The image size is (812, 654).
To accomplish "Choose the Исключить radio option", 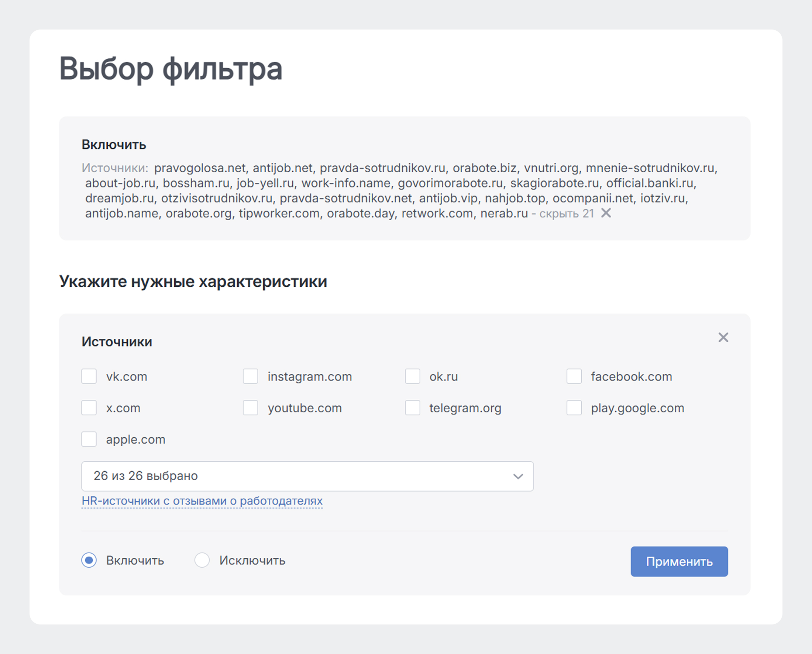I will [202, 560].
